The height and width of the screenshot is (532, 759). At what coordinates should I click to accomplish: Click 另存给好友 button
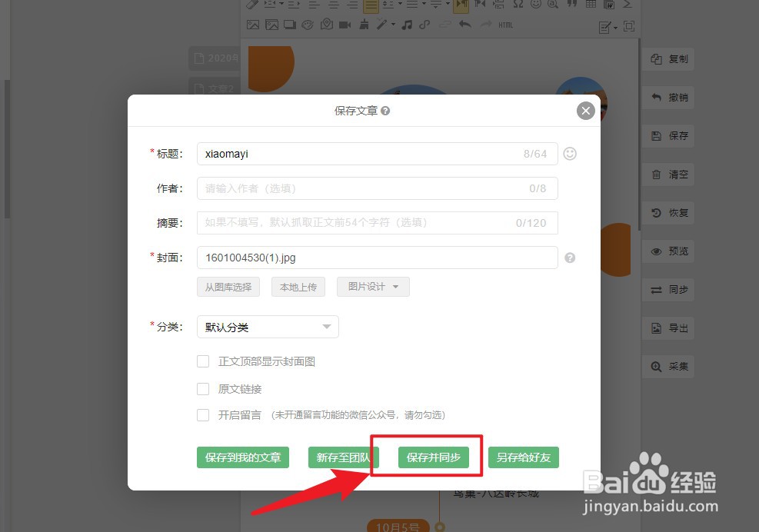tap(524, 457)
